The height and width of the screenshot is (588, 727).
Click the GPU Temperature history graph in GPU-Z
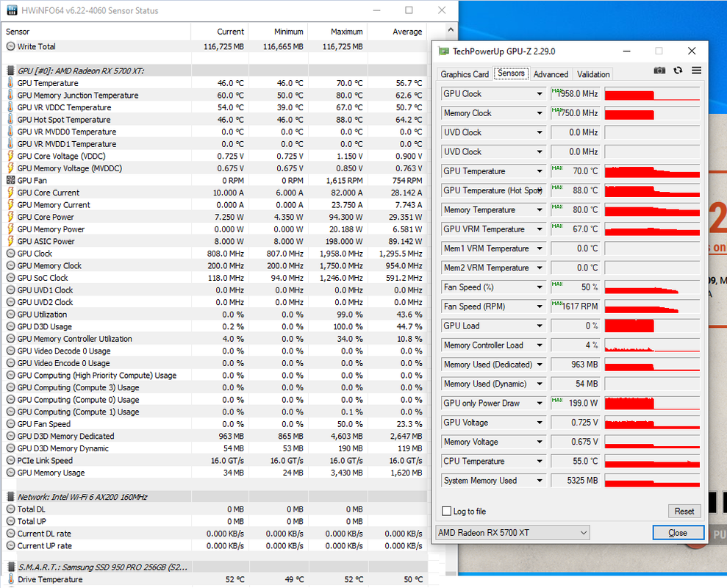[x=652, y=171]
